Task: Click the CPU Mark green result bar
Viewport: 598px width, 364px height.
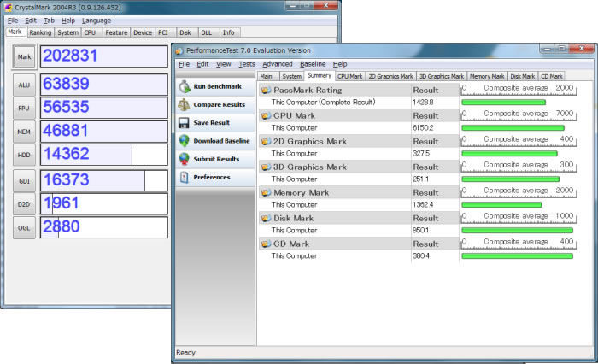Action: 513,128
